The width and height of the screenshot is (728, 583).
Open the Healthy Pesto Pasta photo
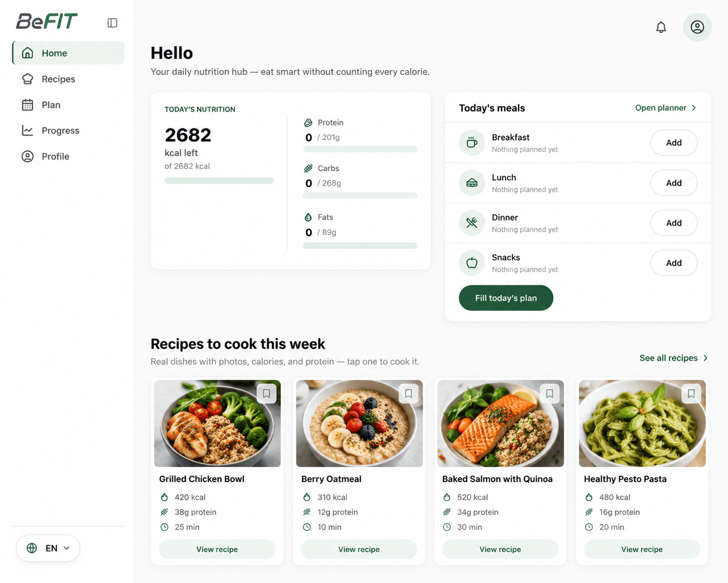click(642, 423)
